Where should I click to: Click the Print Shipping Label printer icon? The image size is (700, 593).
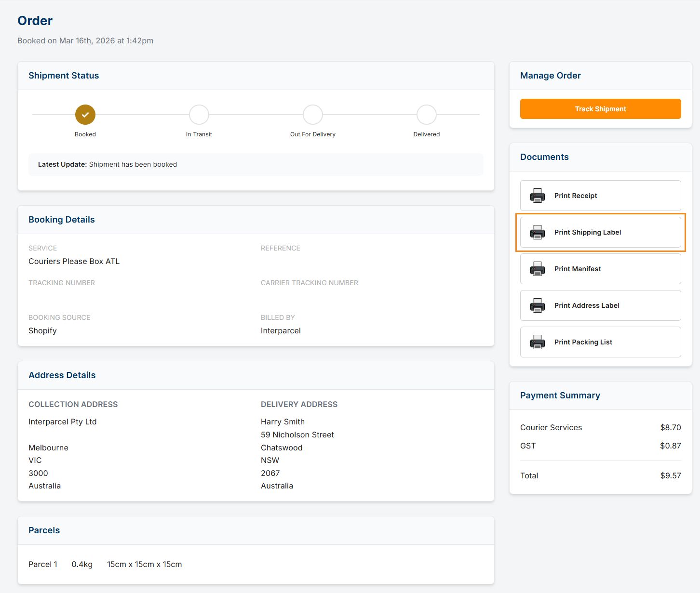pos(537,232)
